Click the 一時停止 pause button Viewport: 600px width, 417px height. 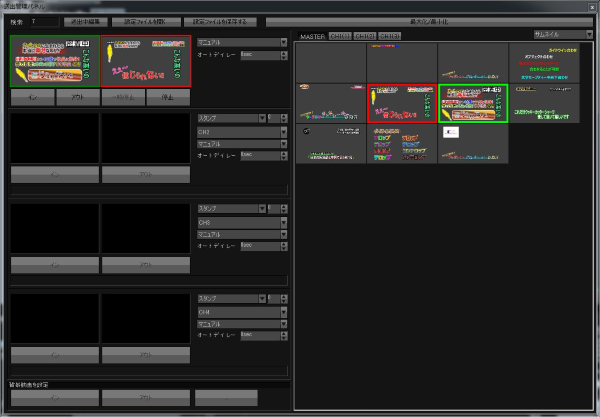(x=123, y=97)
